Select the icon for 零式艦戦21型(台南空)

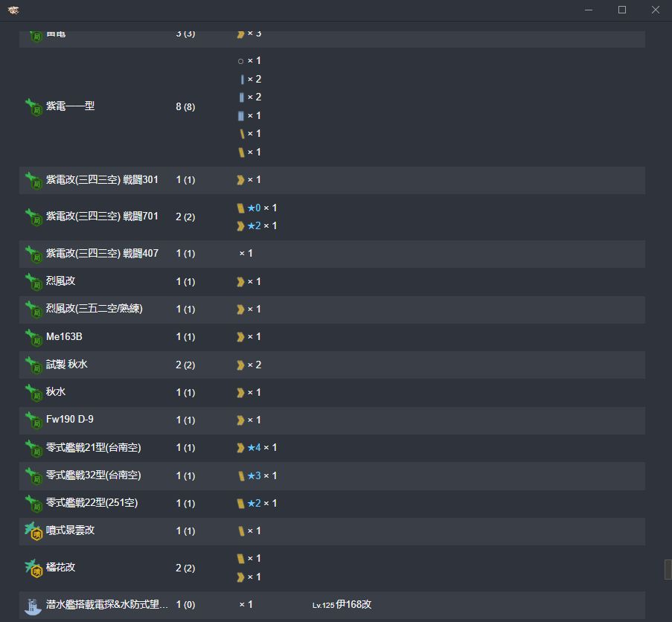click(33, 448)
